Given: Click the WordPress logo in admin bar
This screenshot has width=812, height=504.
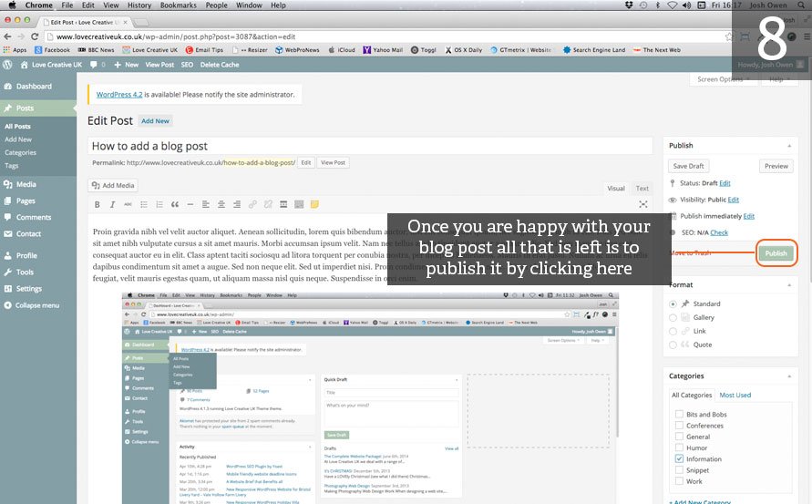Looking at the screenshot, I should coord(8,65).
